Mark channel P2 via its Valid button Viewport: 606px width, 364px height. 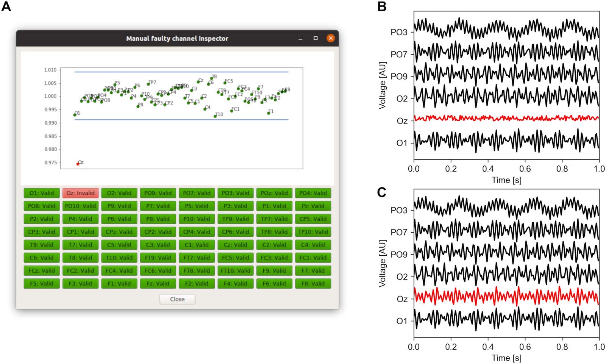pyautogui.click(x=42, y=219)
